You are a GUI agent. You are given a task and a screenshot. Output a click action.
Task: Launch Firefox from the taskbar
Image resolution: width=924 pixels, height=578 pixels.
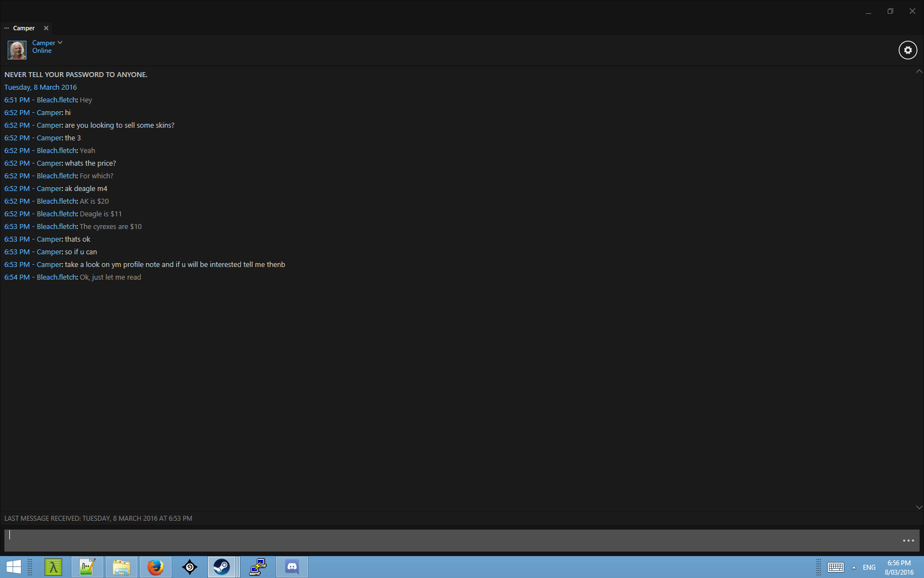pyautogui.click(x=156, y=566)
